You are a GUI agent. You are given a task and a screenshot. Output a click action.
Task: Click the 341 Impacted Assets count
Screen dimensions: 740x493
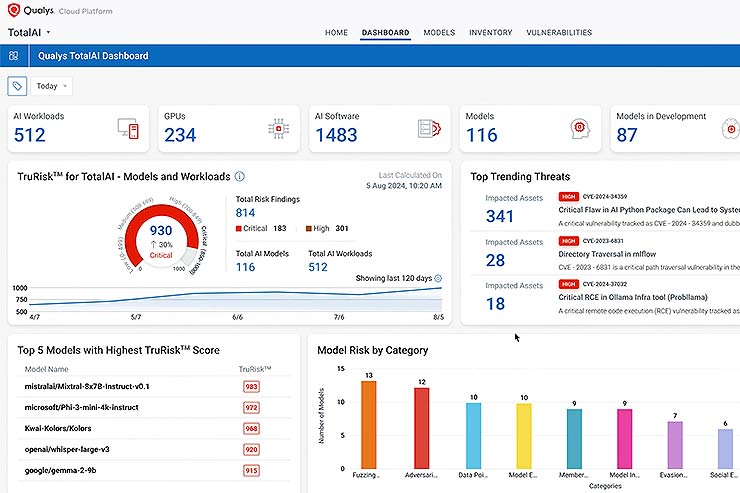click(x=500, y=216)
